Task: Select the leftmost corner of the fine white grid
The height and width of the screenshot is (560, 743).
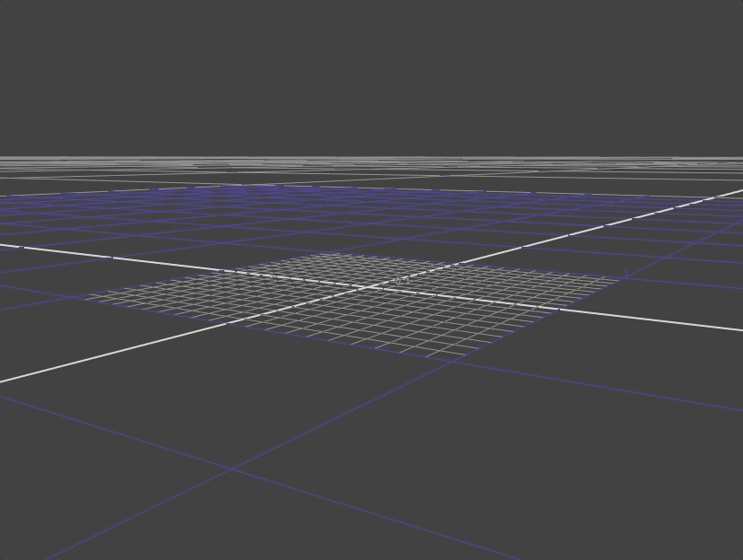Action: 87,298
